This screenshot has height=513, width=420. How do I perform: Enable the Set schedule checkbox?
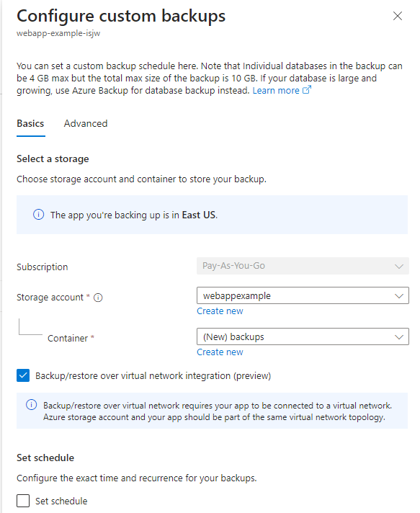[23, 501]
